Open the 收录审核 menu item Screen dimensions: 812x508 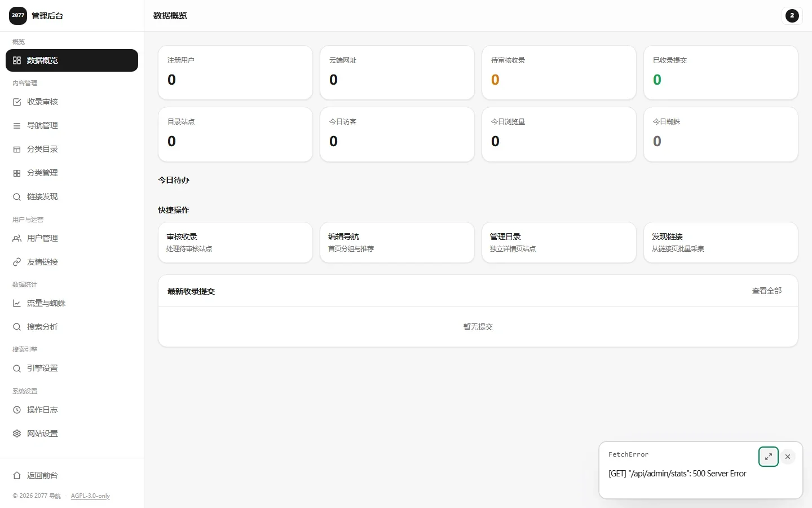72,102
